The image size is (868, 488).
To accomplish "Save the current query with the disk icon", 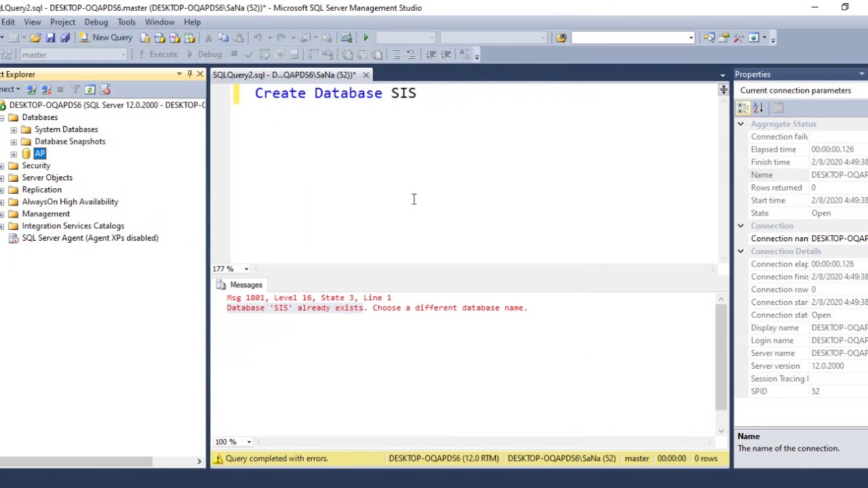I will pos(50,38).
